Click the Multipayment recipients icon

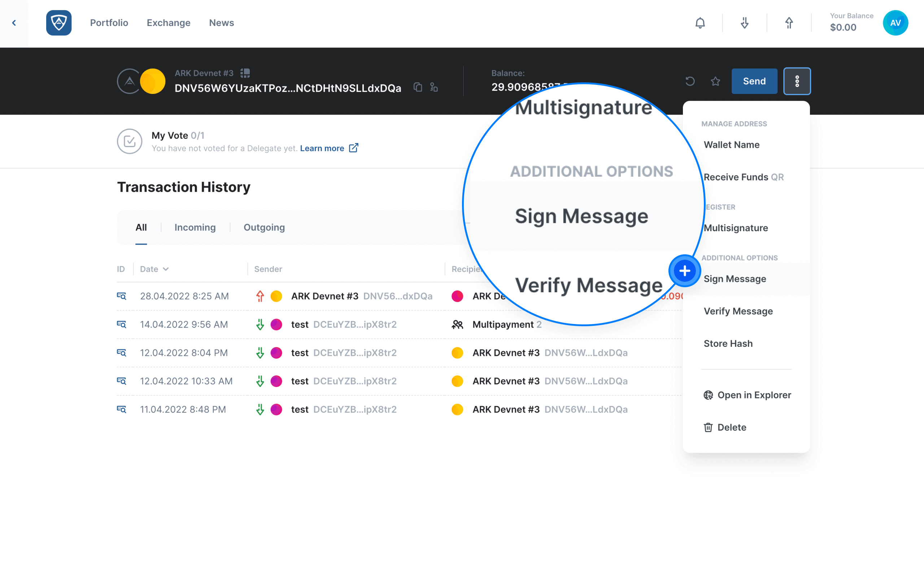tap(457, 324)
